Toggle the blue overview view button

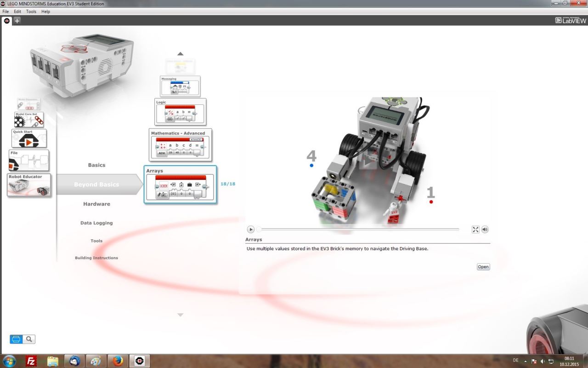(x=16, y=339)
